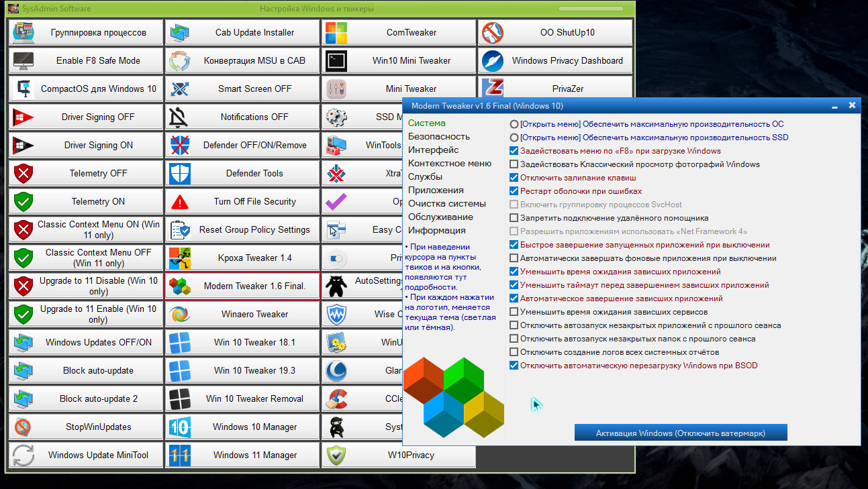Screen dimensions: 868x489
Task: Click Активация Windows (Отключить ватермарк) button
Action: tap(680, 433)
